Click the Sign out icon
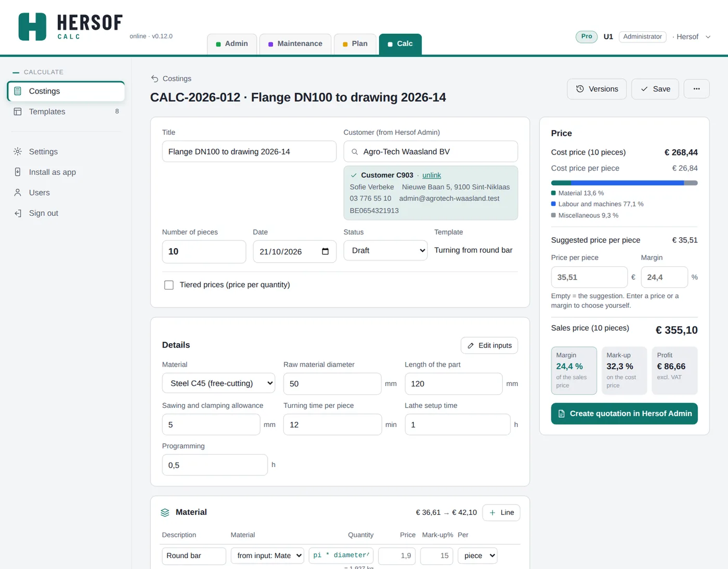 [18, 213]
